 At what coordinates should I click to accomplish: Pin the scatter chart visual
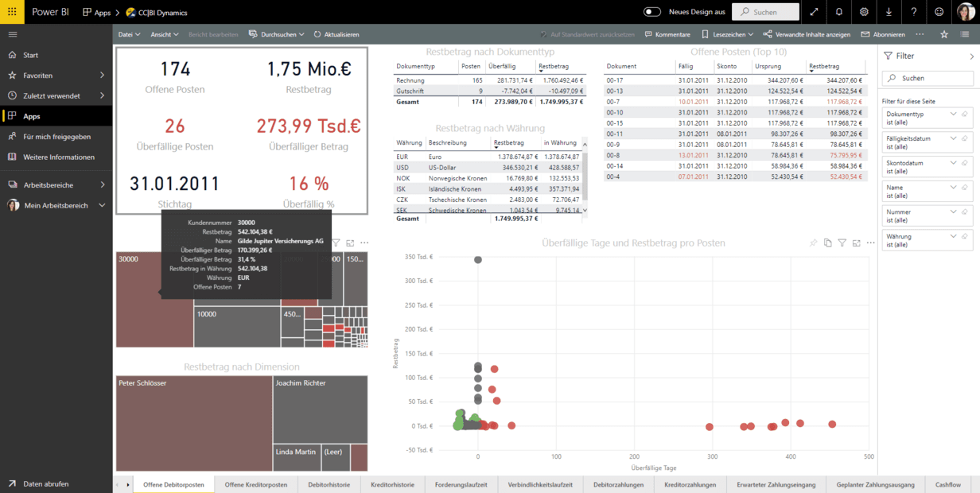pyautogui.click(x=813, y=243)
